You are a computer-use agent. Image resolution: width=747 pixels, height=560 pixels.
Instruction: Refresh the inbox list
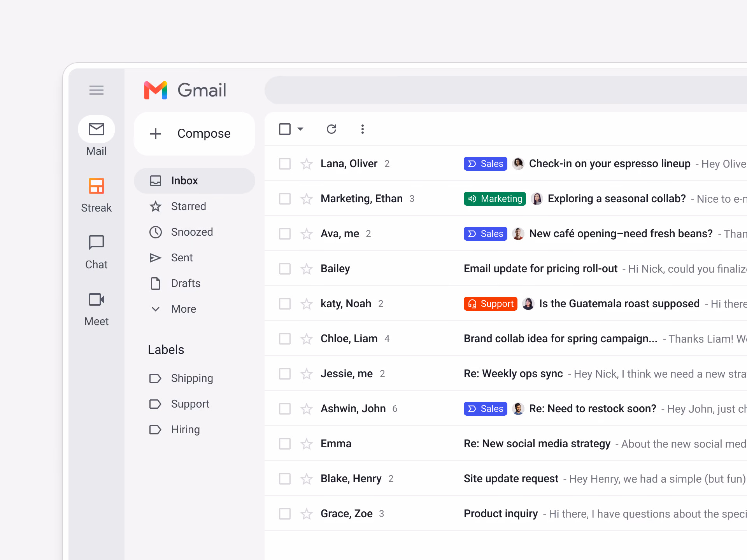[x=331, y=129]
